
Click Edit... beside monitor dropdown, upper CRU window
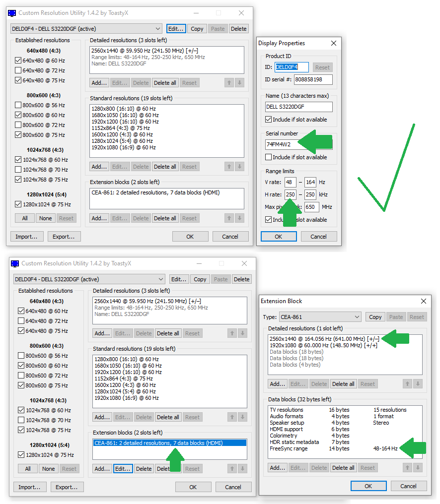click(176, 29)
